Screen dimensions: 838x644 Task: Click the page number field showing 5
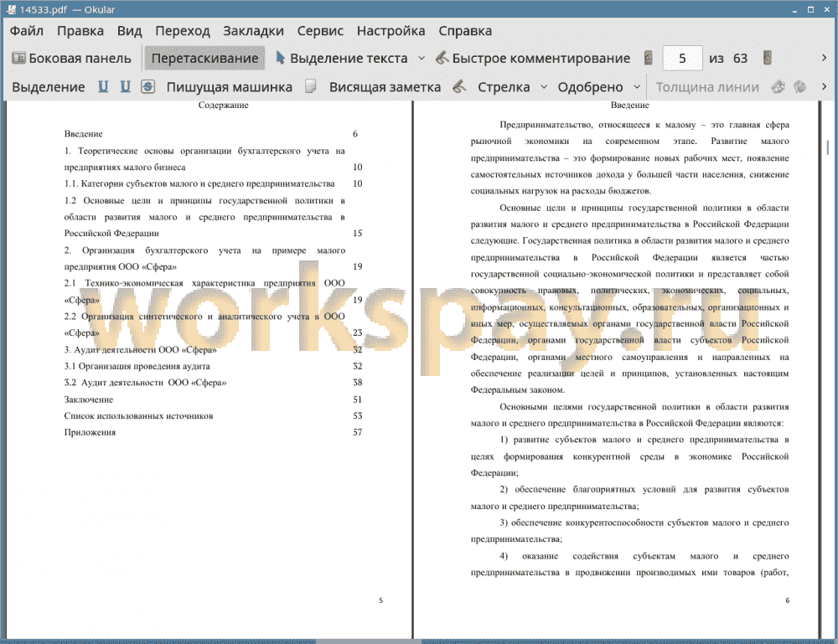[682, 59]
